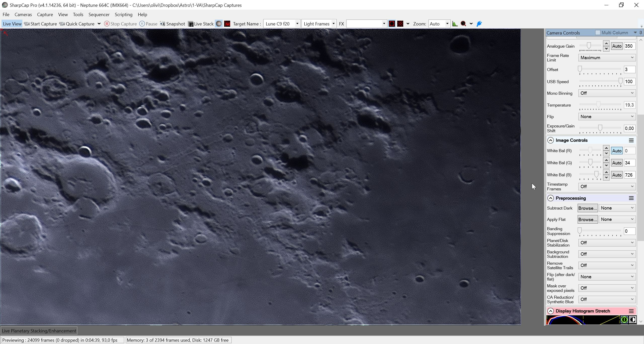
Task: Click Browse for Subtract Dark
Action: click(x=587, y=208)
